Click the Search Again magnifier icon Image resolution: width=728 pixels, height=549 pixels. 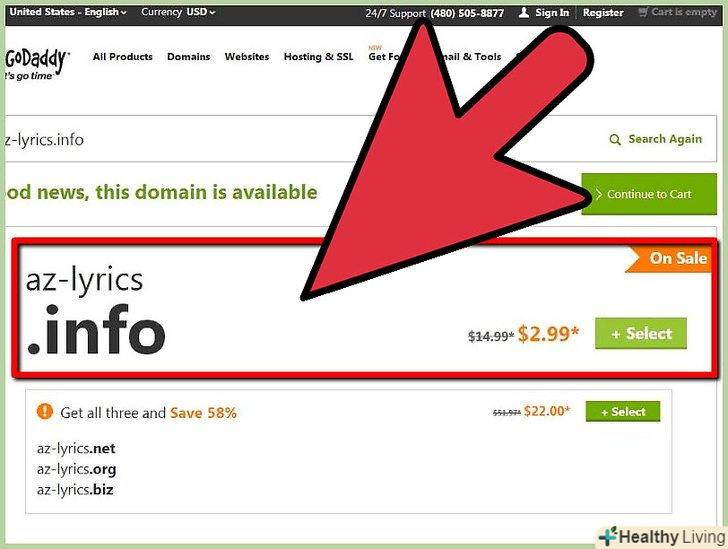(x=615, y=139)
